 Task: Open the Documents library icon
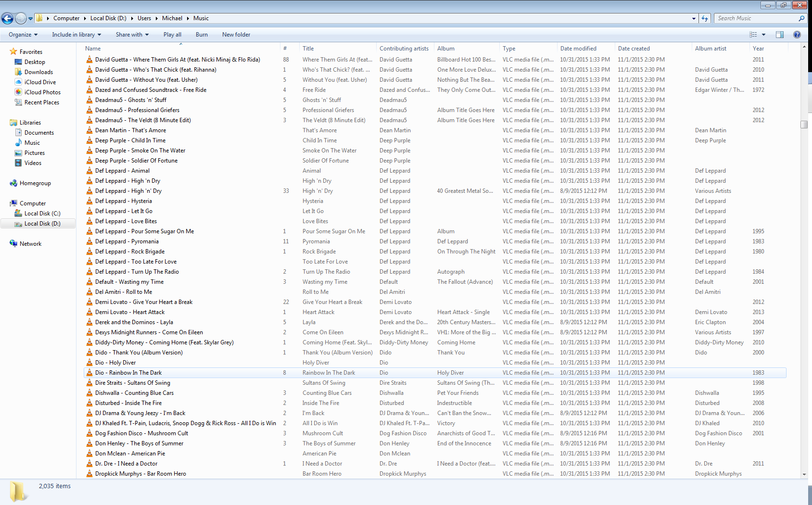[19, 133]
